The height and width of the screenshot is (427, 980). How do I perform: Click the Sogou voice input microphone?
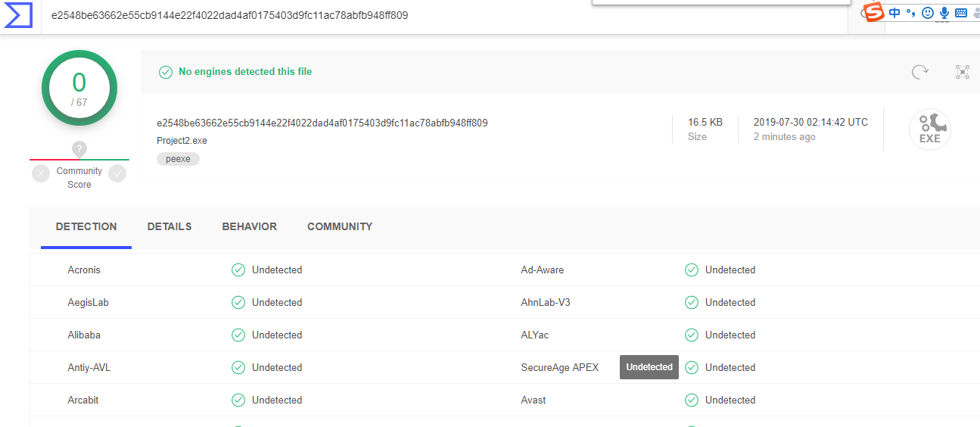(x=944, y=13)
